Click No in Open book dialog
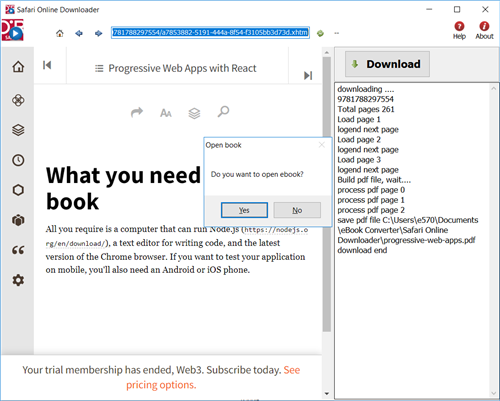 [297, 210]
